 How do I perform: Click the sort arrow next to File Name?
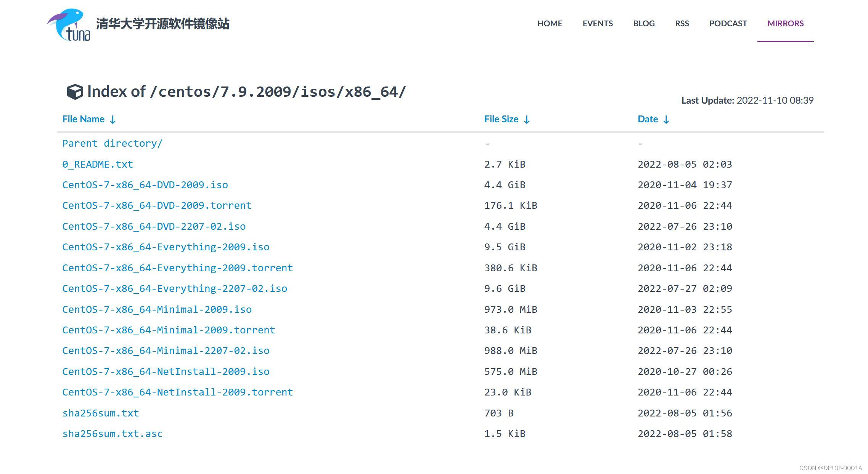(113, 120)
